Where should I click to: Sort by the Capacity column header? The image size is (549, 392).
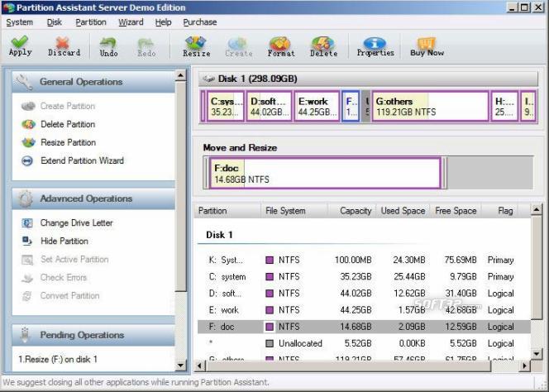(x=352, y=211)
